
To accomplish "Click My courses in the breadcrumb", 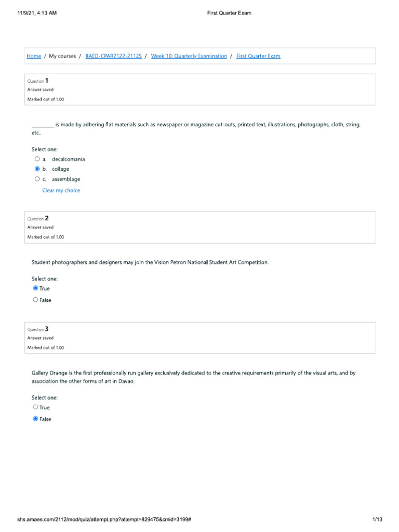I will (x=62, y=56).
